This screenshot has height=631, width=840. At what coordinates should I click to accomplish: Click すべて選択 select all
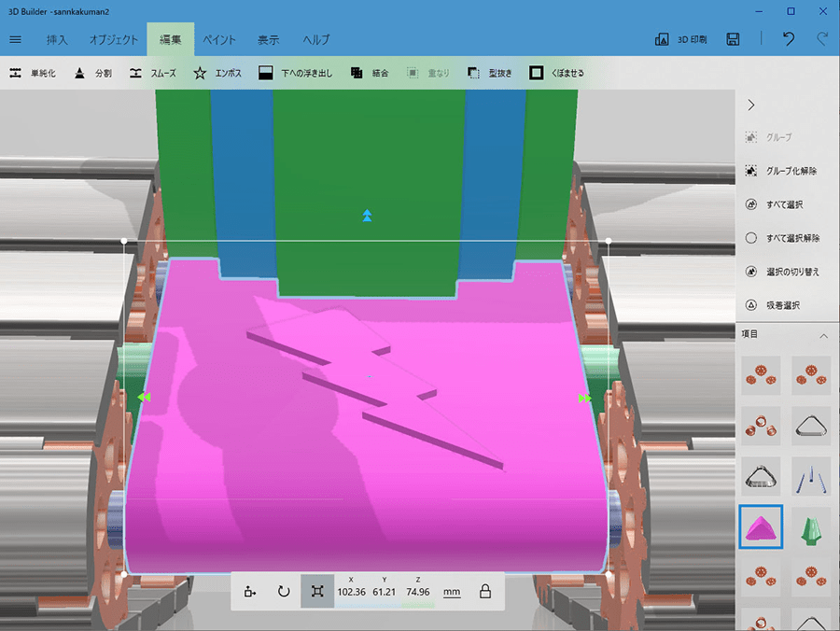pos(774,204)
